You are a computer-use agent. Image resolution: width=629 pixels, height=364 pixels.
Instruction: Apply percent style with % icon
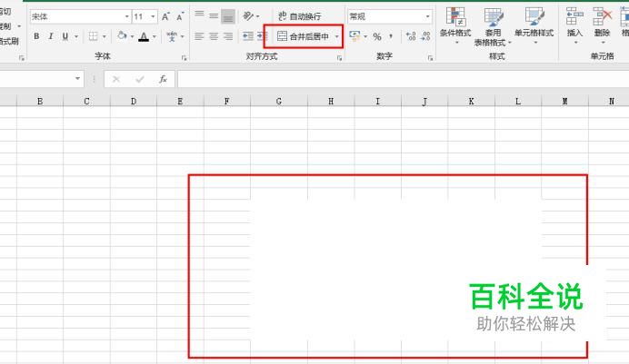pyautogui.click(x=377, y=37)
